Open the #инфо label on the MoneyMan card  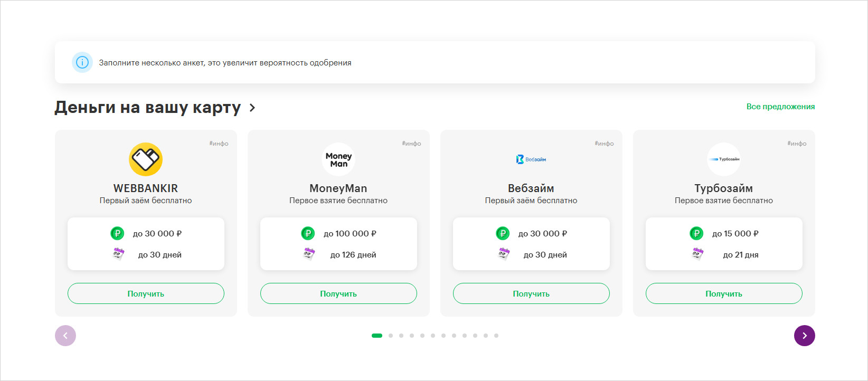(411, 144)
